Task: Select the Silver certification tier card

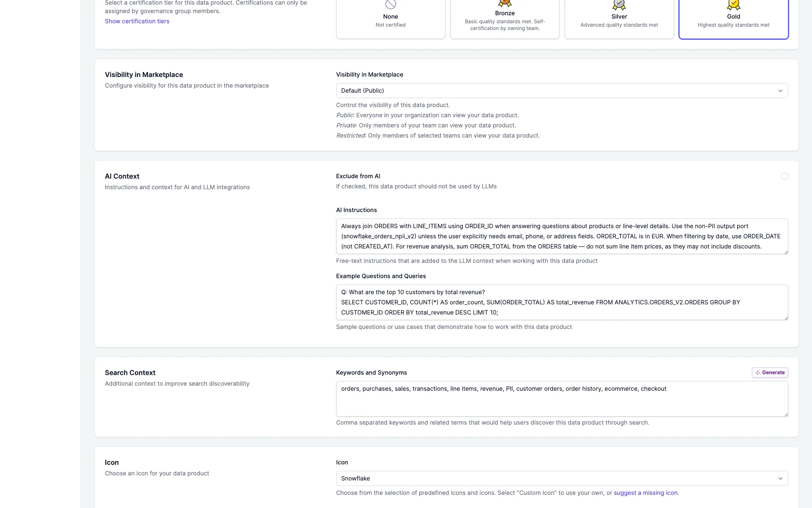Action: coord(619,19)
